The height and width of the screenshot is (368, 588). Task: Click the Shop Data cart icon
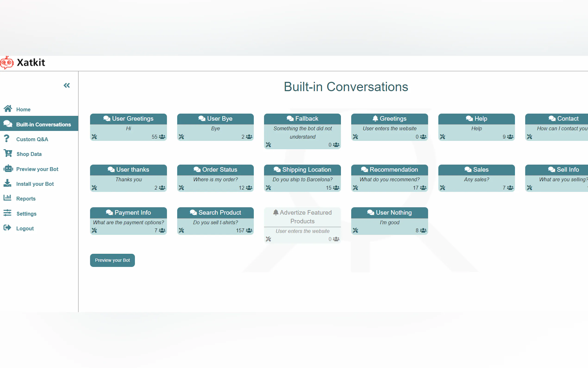[8, 154]
